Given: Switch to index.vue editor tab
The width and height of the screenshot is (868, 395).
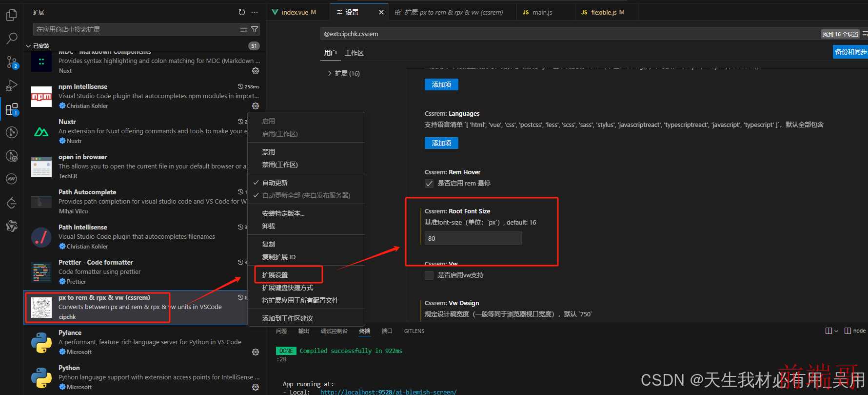Looking at the screenshot, I should click(x=297, y=12).
